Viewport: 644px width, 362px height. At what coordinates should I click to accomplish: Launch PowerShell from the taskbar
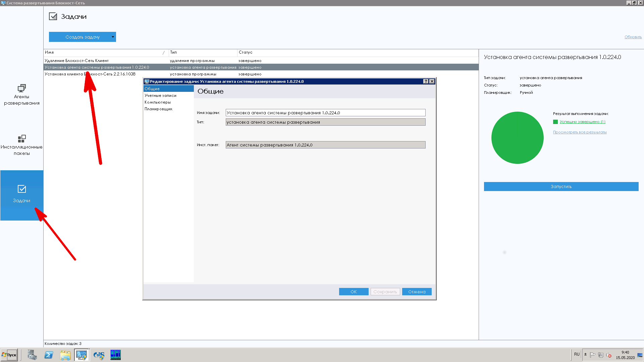pos(49,355)
